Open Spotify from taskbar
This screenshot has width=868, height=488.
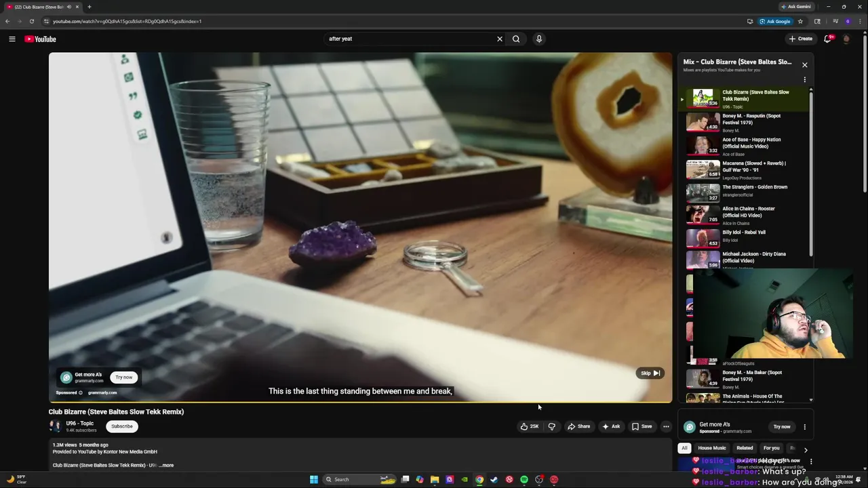(524, 479)
